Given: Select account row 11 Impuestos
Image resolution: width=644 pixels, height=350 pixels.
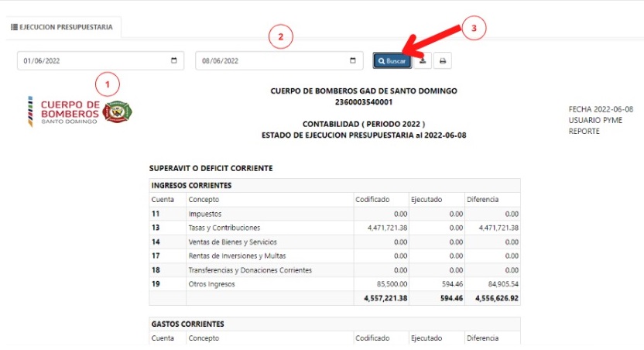Looking at the screenshot, I should pos(334,214).
